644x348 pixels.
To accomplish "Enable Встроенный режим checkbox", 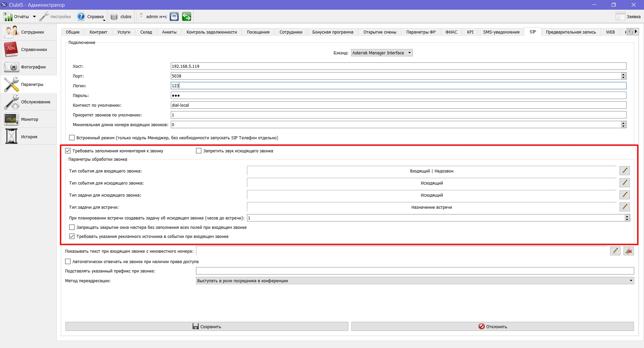I will (72, 138).
